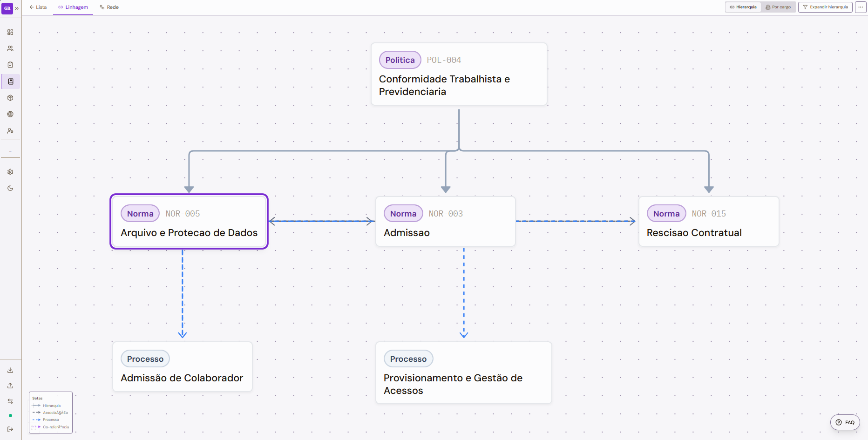The width and height of the screenshot is (868, 440).
Task: Click the Política badge on POL-004
Action: 400,60
